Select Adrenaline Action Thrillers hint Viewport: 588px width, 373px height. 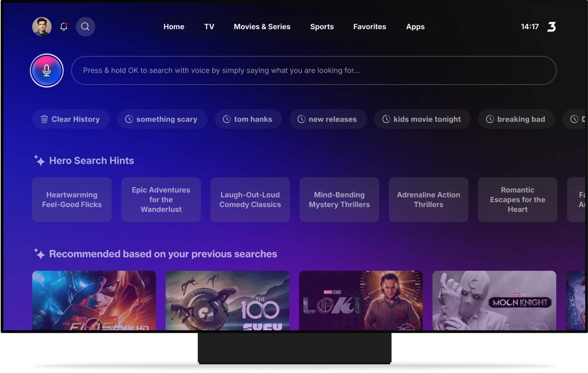tap(428, 200)
